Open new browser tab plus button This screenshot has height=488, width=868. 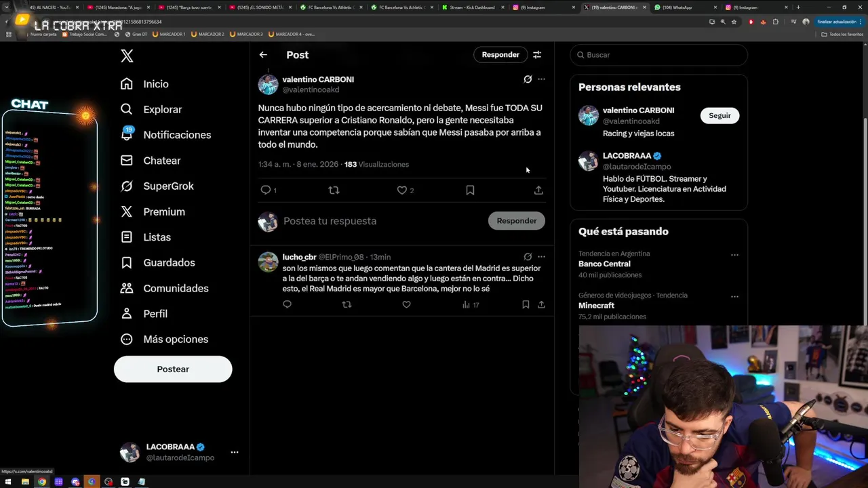pyautogui.click(x=798, y=7)
